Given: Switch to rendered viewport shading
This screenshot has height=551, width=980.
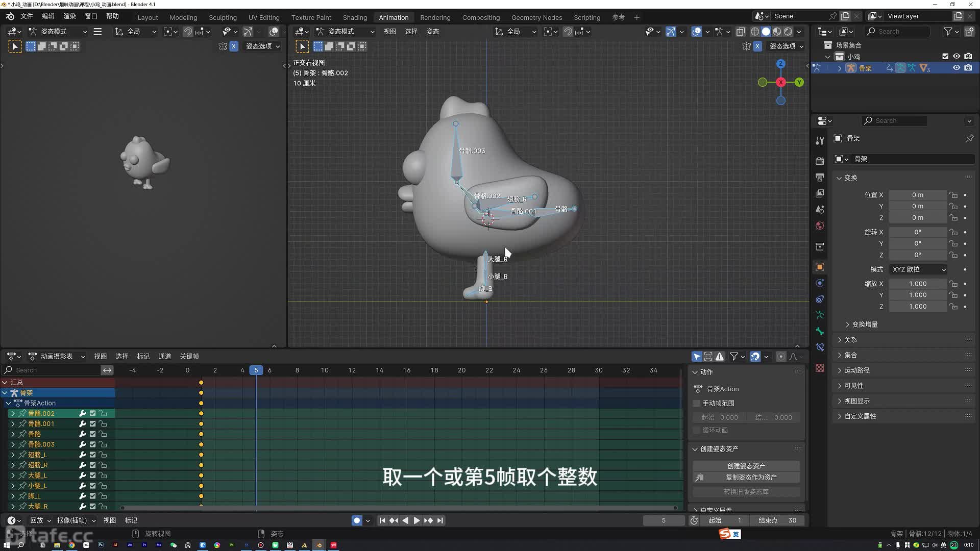Looking at the screenshot, I should pyautogui.click(x=788, y=32).
